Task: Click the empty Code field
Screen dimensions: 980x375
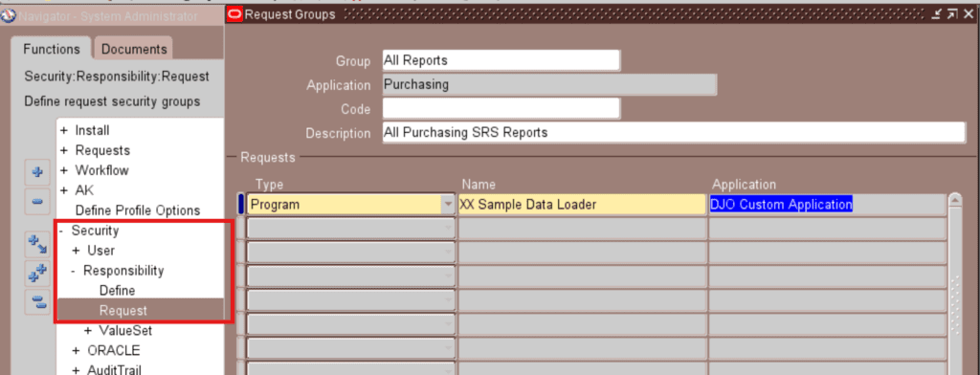Action: (501, 109)
